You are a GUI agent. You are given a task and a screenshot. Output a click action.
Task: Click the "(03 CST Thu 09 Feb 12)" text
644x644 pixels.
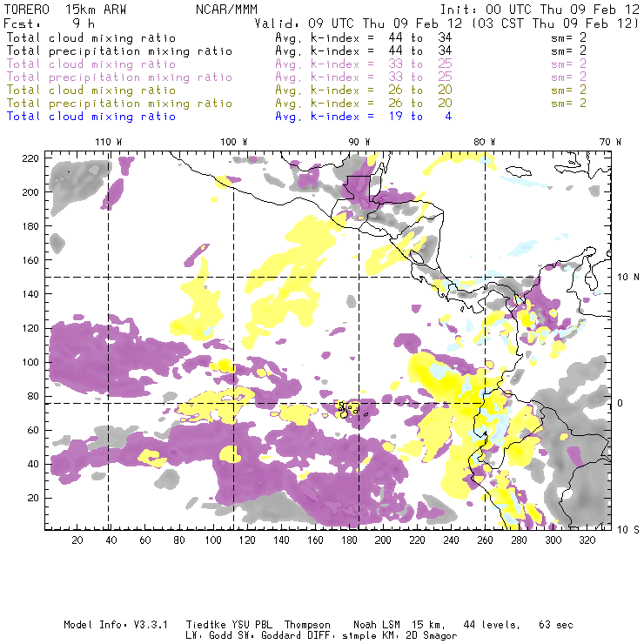(x=555, y=23)
